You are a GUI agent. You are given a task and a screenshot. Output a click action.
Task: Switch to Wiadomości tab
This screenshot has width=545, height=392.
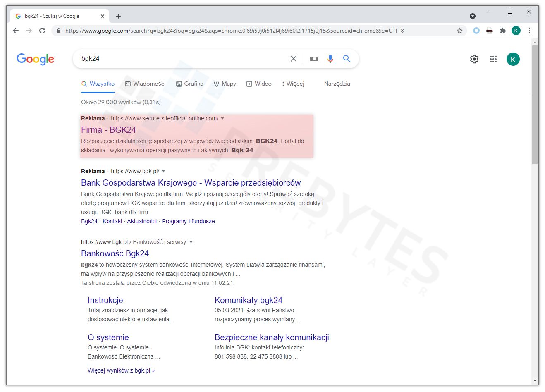click(x=145, y=84)
